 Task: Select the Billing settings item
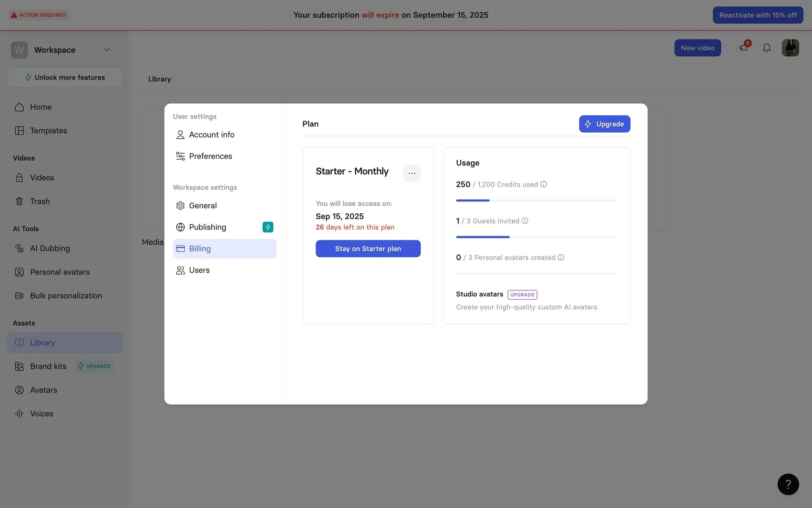(x=225, y=248)
